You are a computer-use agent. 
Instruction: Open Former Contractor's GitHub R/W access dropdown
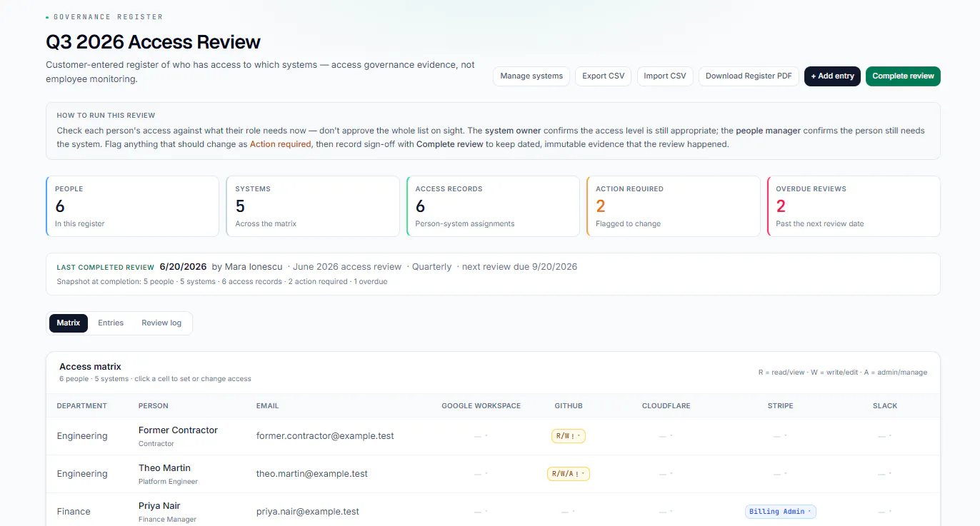coord(569,435)
